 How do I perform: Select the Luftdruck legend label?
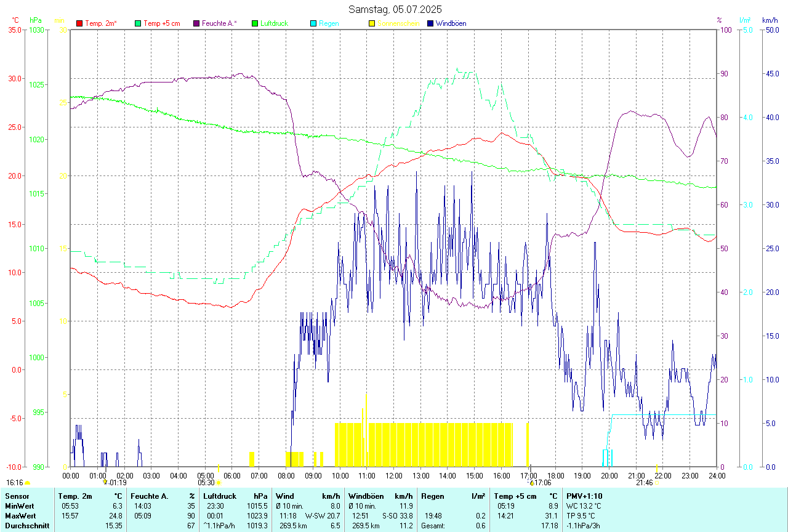pyautogui.click(x=274, y=23)
